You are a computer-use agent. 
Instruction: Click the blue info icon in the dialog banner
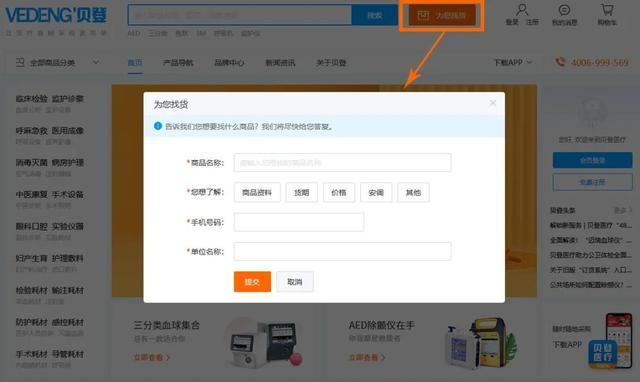(x=158, y=126)
